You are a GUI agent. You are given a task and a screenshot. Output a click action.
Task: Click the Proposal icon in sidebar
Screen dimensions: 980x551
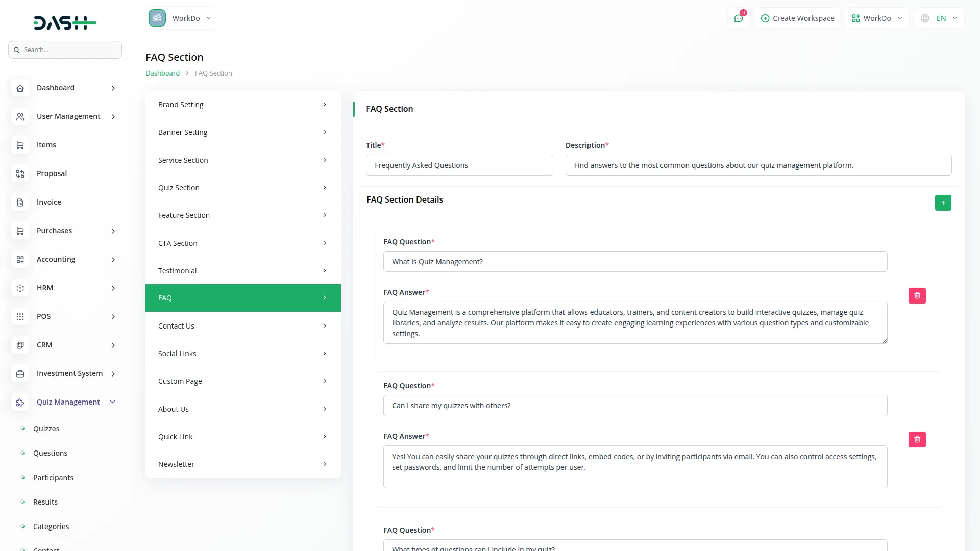click(20, 173)
